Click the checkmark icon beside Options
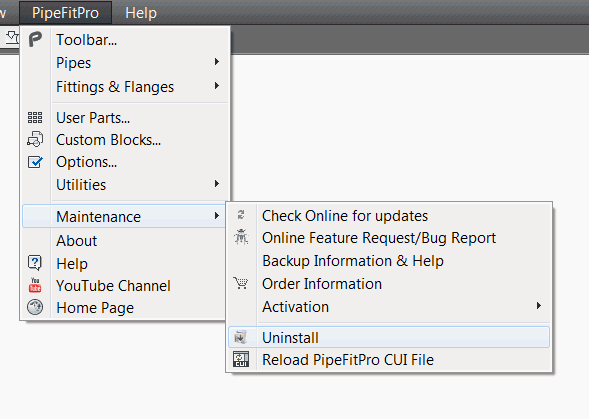The image size is (589, 419). pyautogui.click(x=35, y=162)
